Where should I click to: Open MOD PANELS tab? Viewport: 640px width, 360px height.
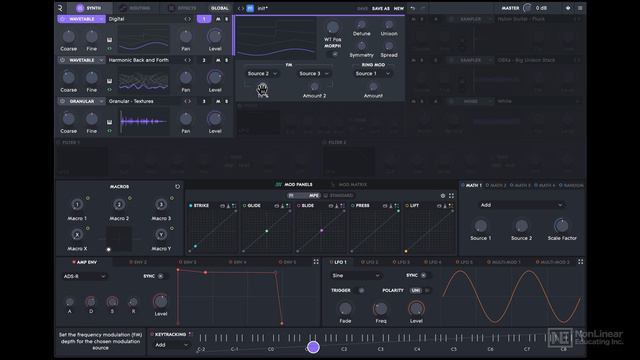(294, 184)
